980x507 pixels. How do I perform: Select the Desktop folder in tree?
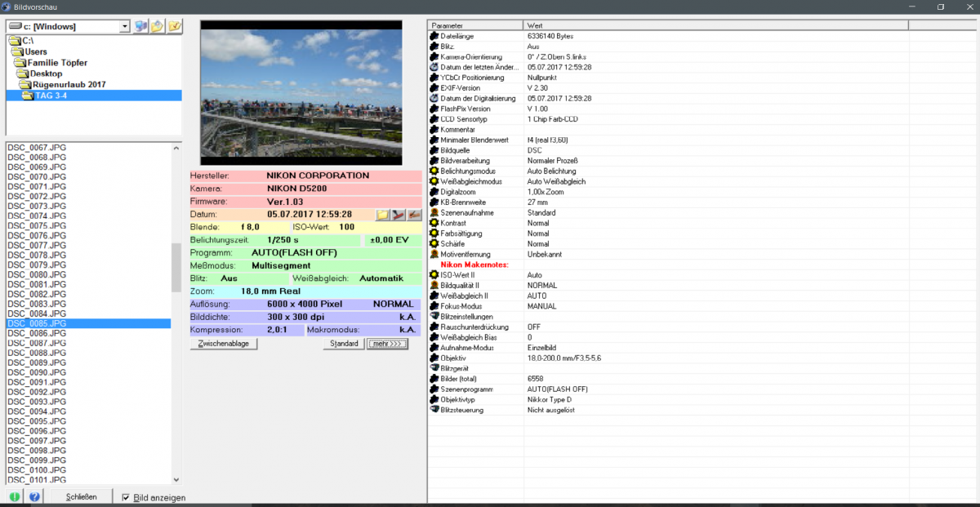coord(41,73)
